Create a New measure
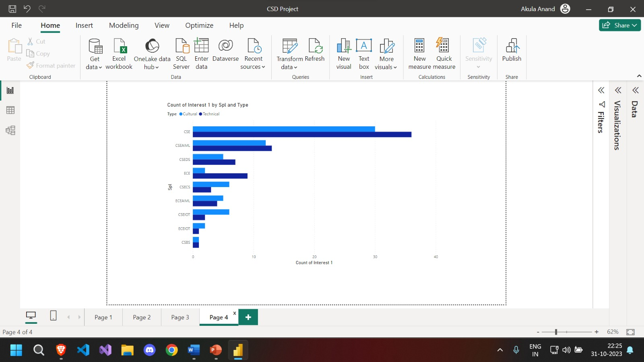 (x=419, y=54)
